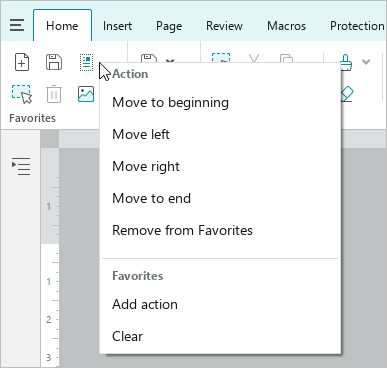This screenshot has width=387, height=368.
Task: Click the paintbrush format icon
Action: (346, 62)
